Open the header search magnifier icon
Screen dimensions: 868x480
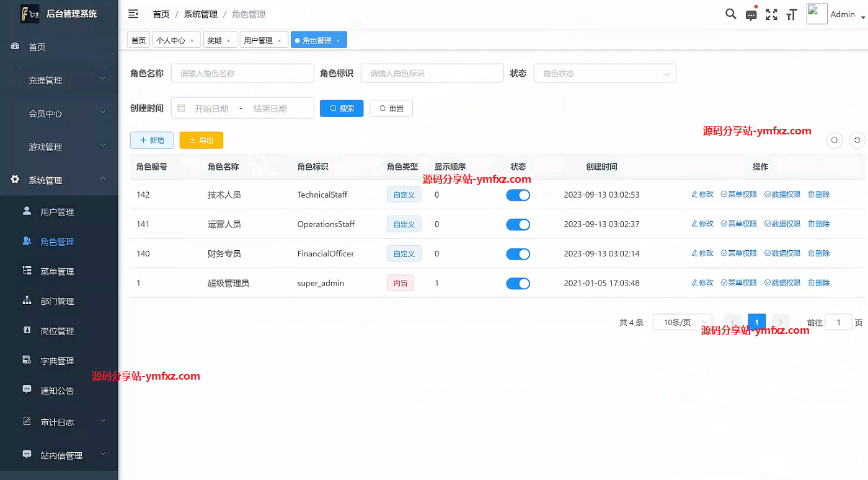pos(731,14)
